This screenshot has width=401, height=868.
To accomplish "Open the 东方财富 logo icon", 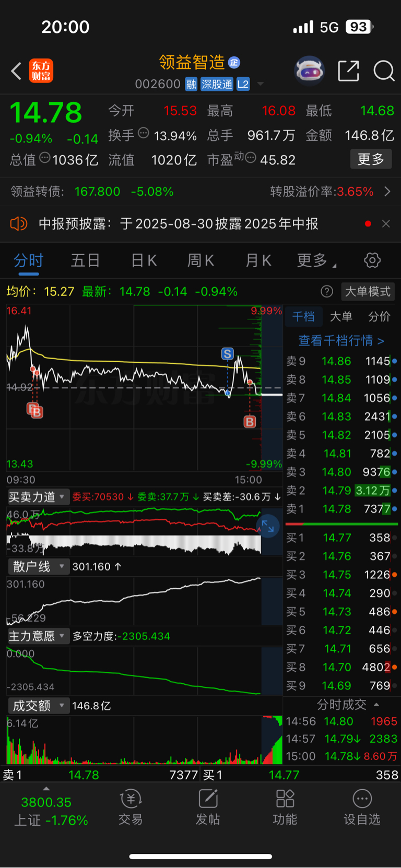I will point(41,71).
